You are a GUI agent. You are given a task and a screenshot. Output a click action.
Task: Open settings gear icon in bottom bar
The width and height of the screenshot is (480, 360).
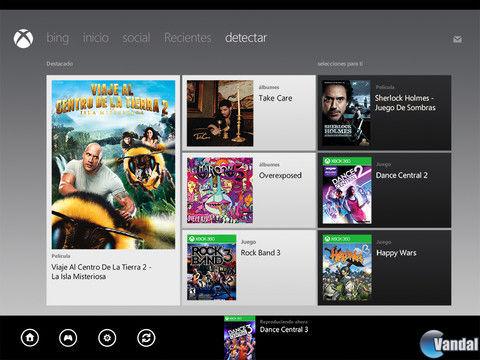tap(107, 338)
